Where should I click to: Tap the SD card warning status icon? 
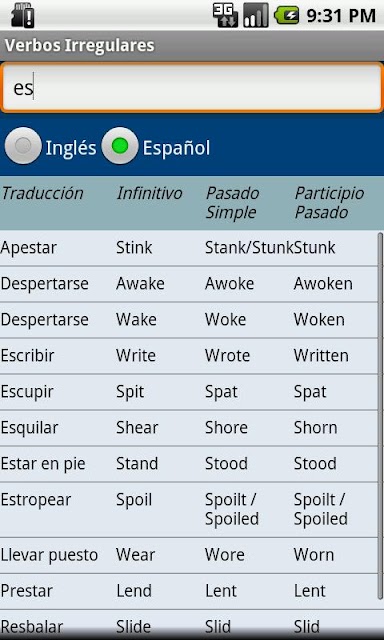22,15
